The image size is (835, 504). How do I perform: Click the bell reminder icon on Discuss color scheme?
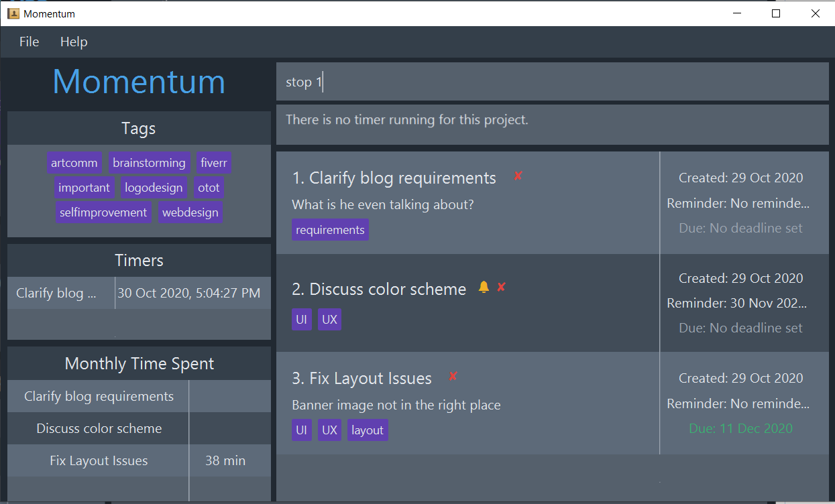[484, 287]
